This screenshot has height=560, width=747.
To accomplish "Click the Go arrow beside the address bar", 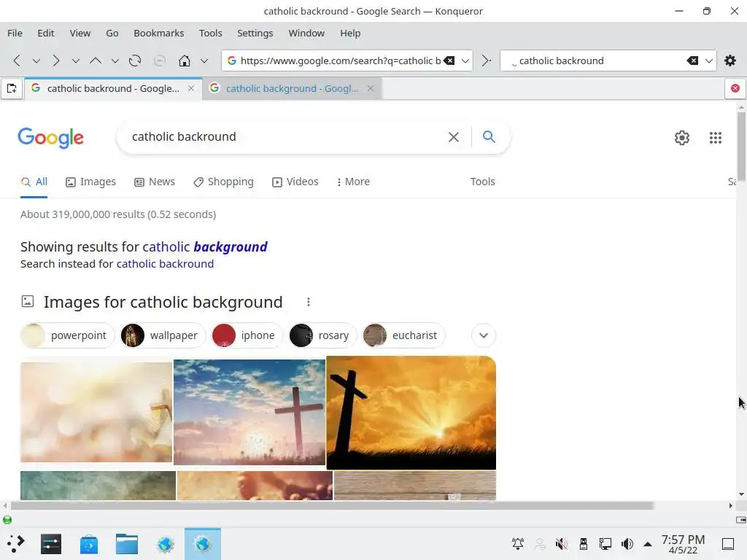I will [x=486, y=61].
